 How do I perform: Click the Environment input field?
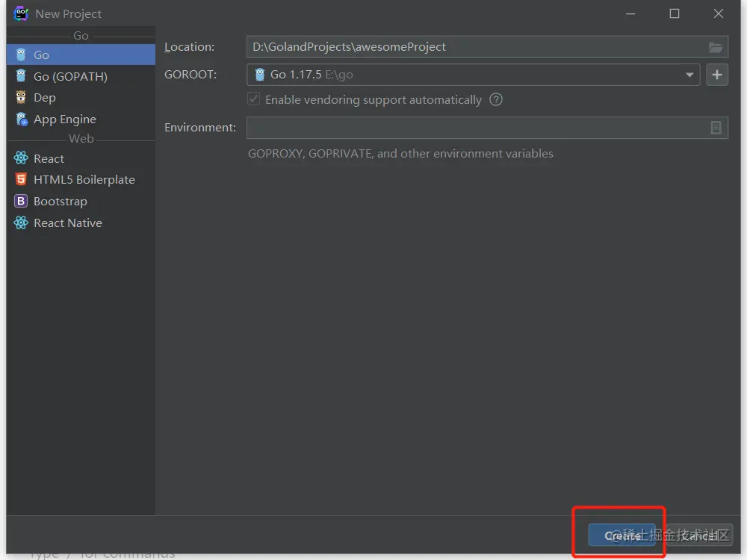coord(487,128)
